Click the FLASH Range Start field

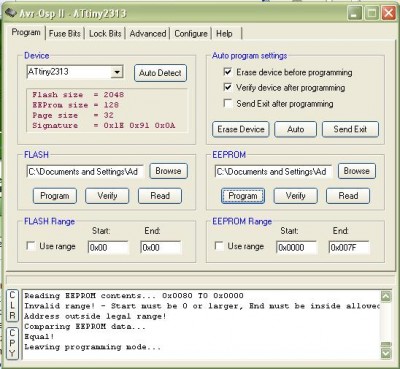point(108,247)
